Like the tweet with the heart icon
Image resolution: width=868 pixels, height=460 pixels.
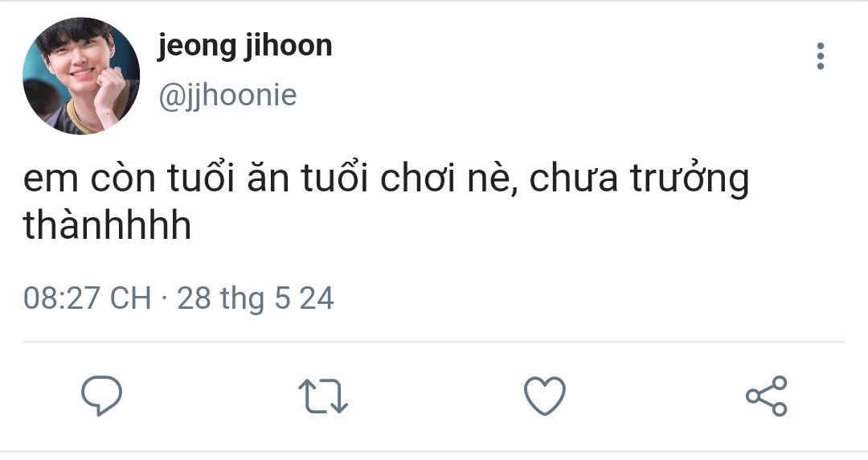(544, 396)
